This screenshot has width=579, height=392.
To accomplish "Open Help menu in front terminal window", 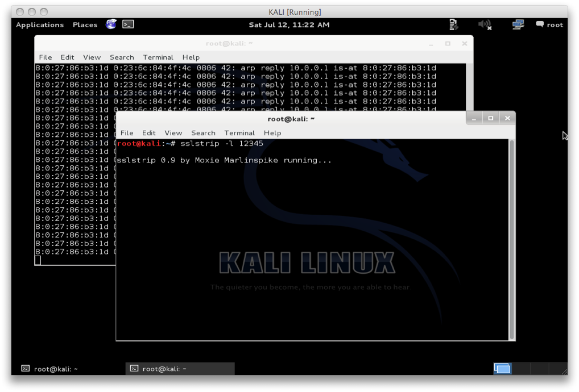I will 272,133.
